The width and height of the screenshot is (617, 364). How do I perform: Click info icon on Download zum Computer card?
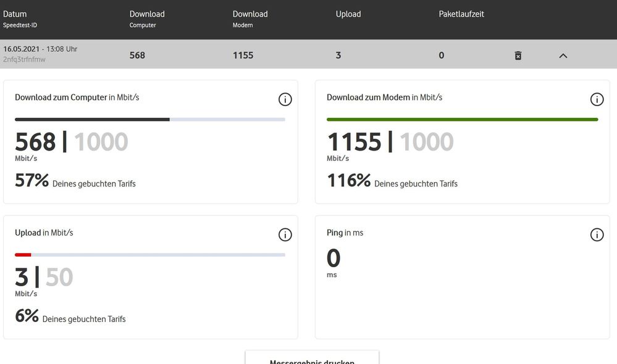[285, 99]
